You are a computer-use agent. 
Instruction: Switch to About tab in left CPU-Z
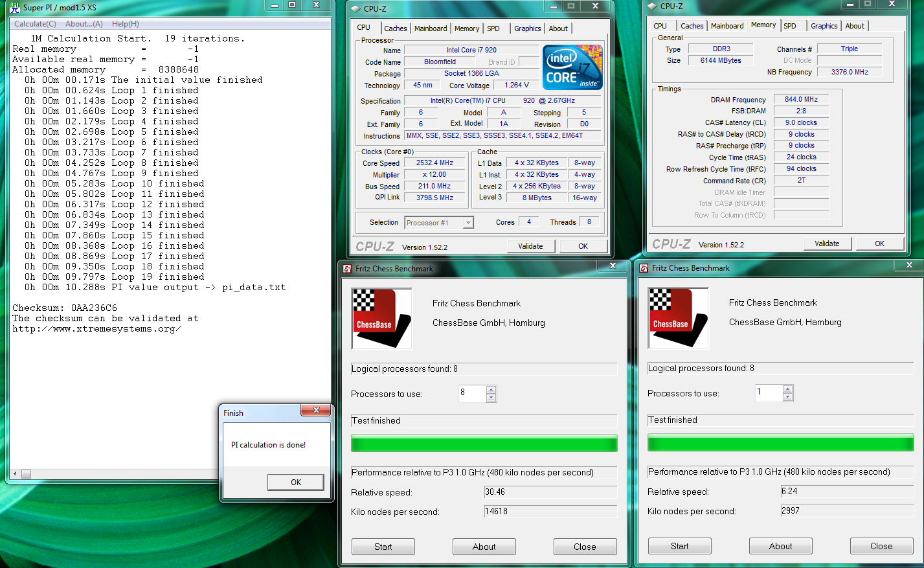pyautogui.click(x=558, y=28)
